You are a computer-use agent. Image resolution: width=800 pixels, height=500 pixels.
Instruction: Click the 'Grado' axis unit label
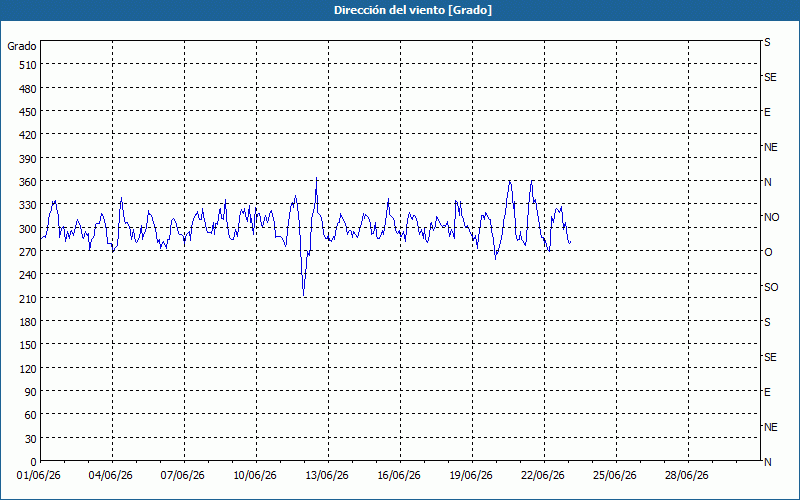22,46
